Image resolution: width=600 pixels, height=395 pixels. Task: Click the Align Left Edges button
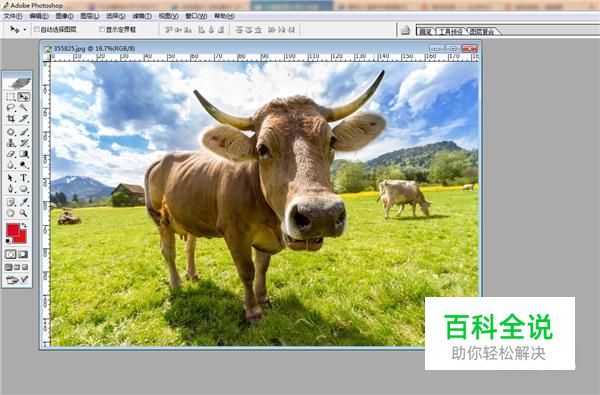202,29
